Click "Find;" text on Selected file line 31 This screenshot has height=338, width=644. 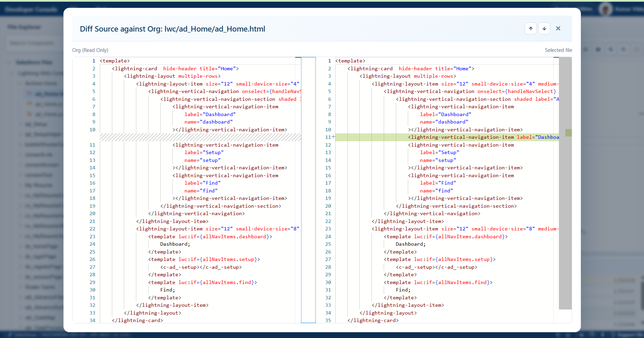point(403,290)
